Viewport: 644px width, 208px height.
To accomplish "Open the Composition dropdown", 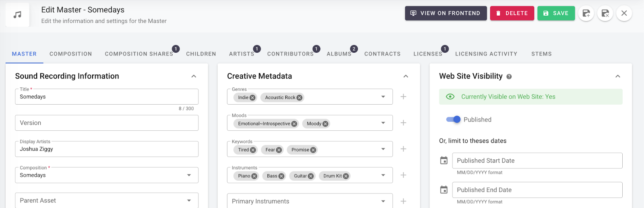I will coord(189,175).
